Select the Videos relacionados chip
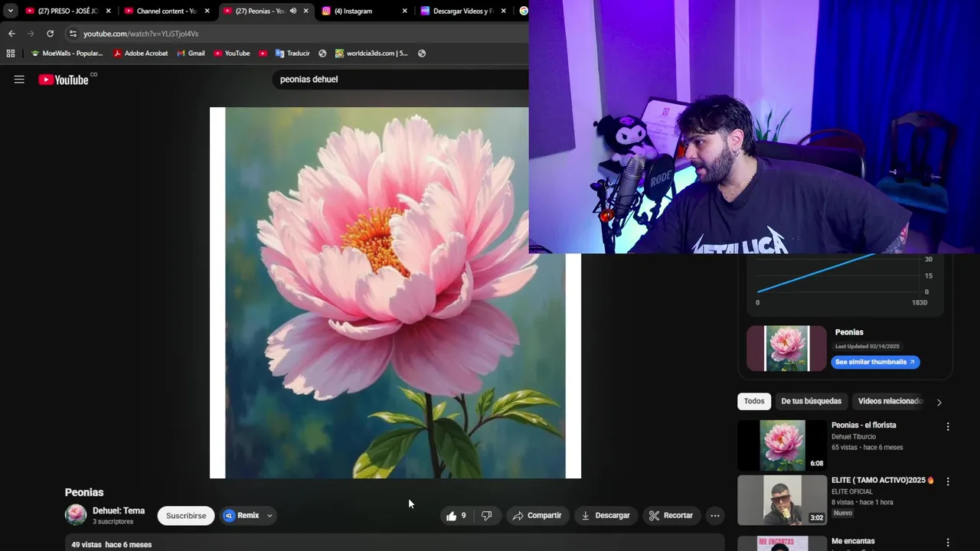 click(890, 401)
